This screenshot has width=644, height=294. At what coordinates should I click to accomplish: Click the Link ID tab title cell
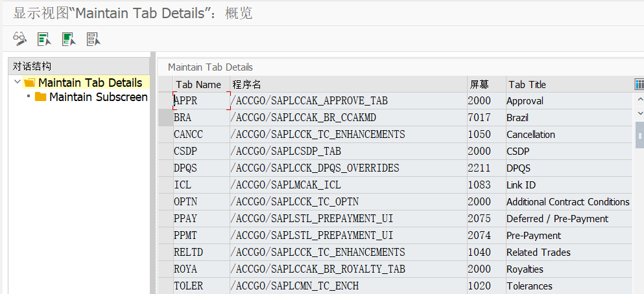point(569,185)
